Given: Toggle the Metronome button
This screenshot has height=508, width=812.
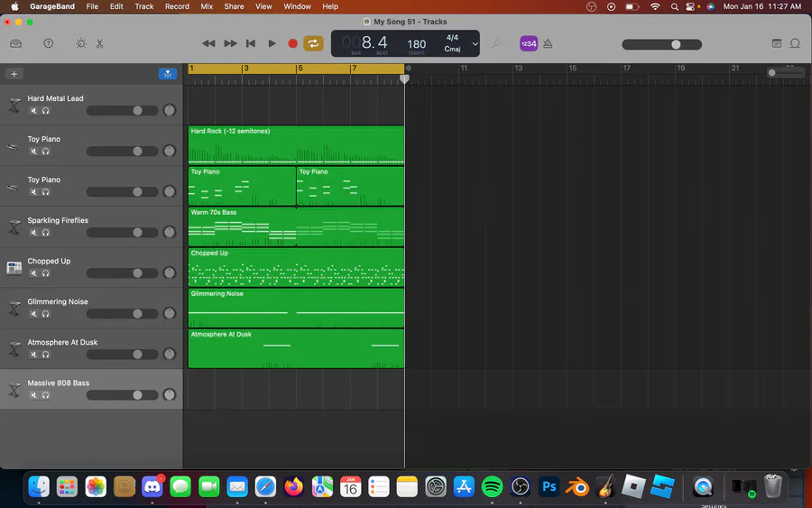Looking at the screenshot, I should [548, 43].
